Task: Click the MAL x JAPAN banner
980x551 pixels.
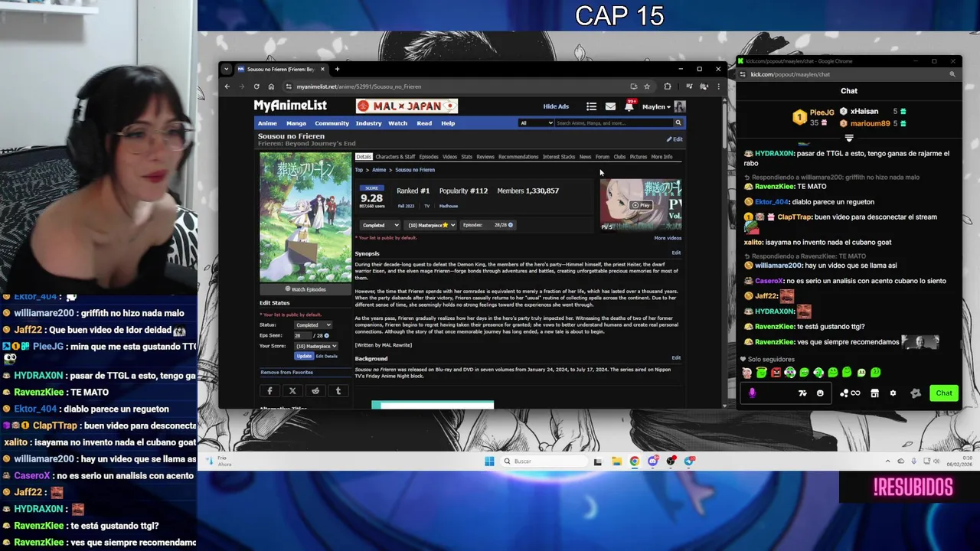Action: [x=407, y=106]
